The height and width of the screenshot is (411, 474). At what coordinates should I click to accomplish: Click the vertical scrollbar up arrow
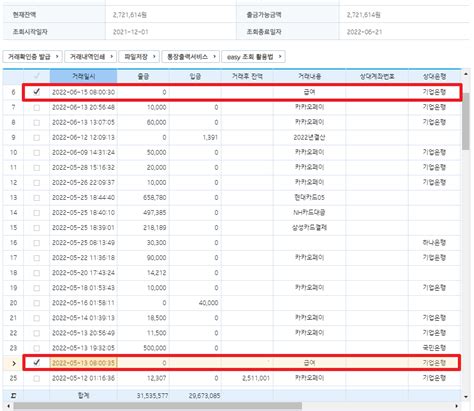(x=466, y=74)
